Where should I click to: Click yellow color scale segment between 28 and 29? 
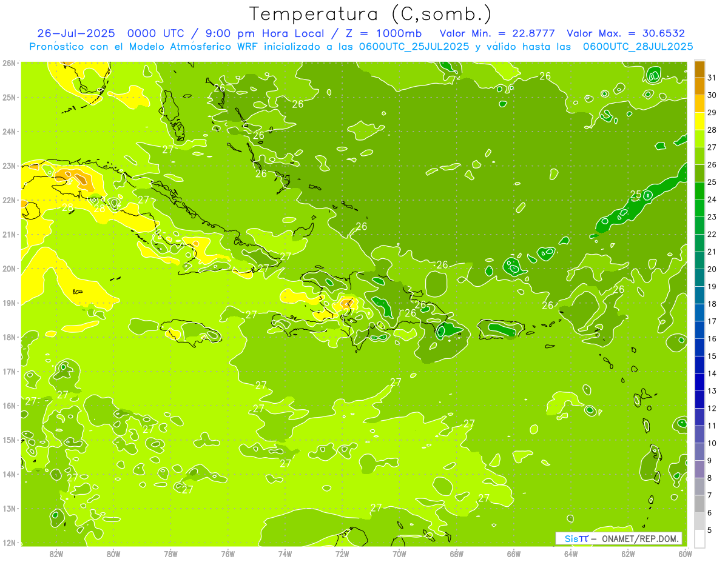click(x=700, y=121)
